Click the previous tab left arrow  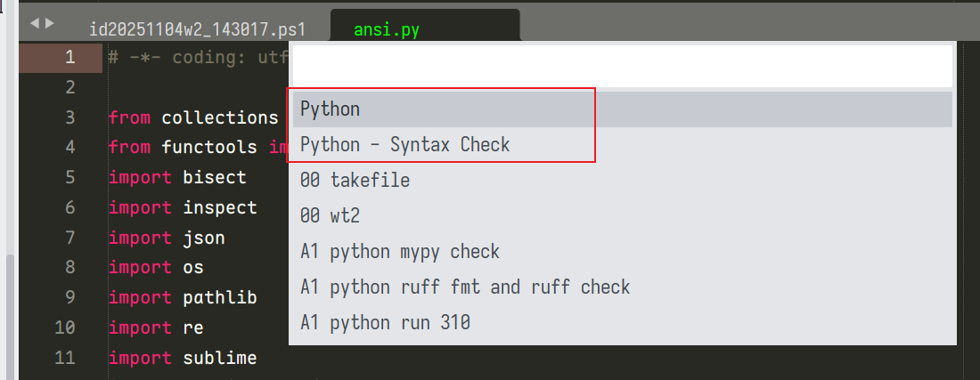click(36, 23)
